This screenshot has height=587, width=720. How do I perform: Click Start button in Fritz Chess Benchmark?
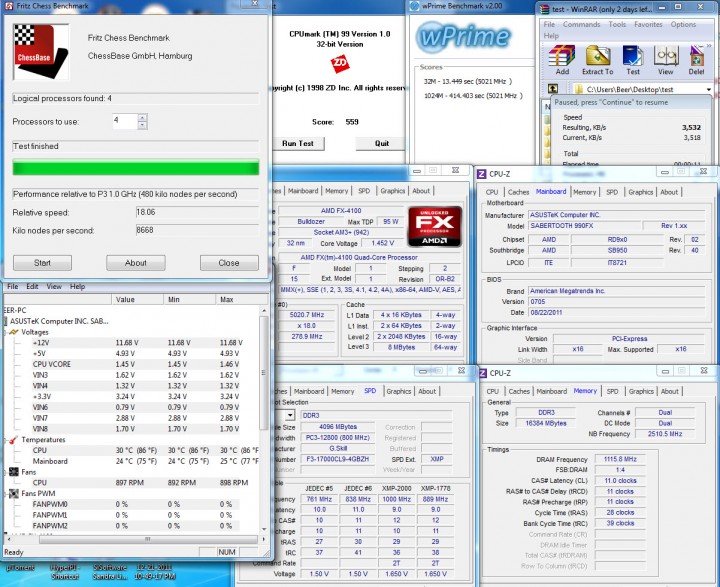coord(42,263)
